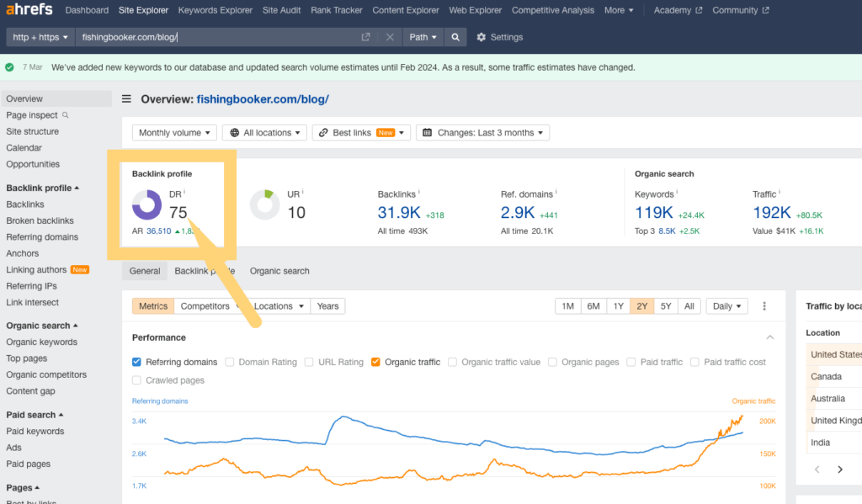This screenshot has height=504, width=862.
Task: Select the 5Y time range button
Action: click(665, 306)
